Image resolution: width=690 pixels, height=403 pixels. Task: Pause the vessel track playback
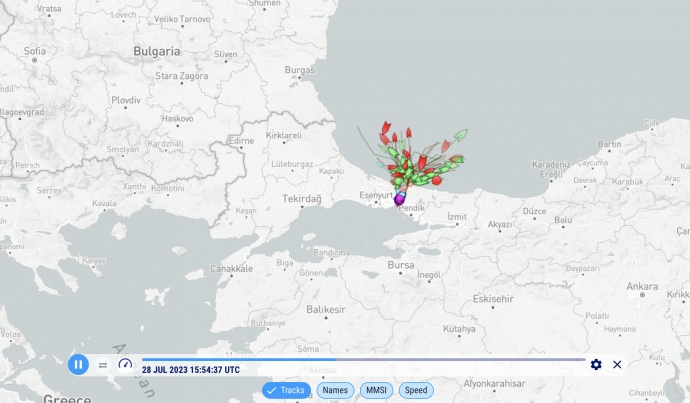click(78, 365)
